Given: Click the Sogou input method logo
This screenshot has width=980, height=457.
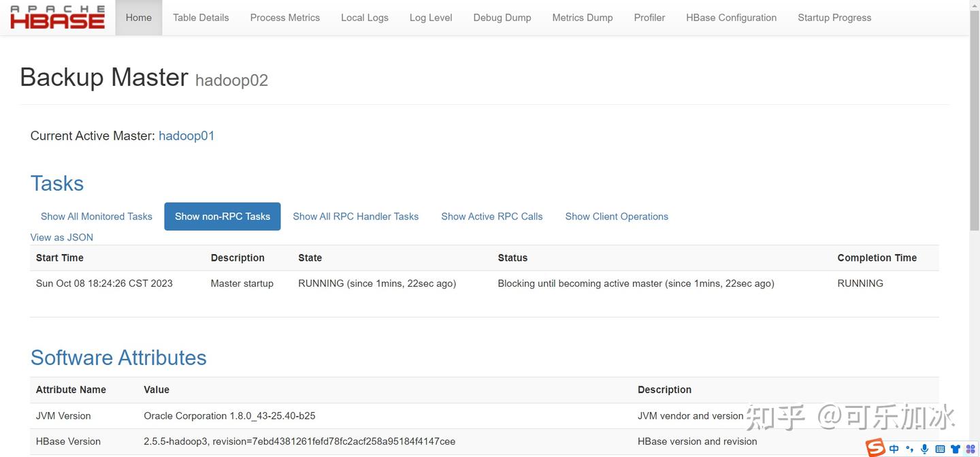Looking at the screenshot, I should coord(876,447).
